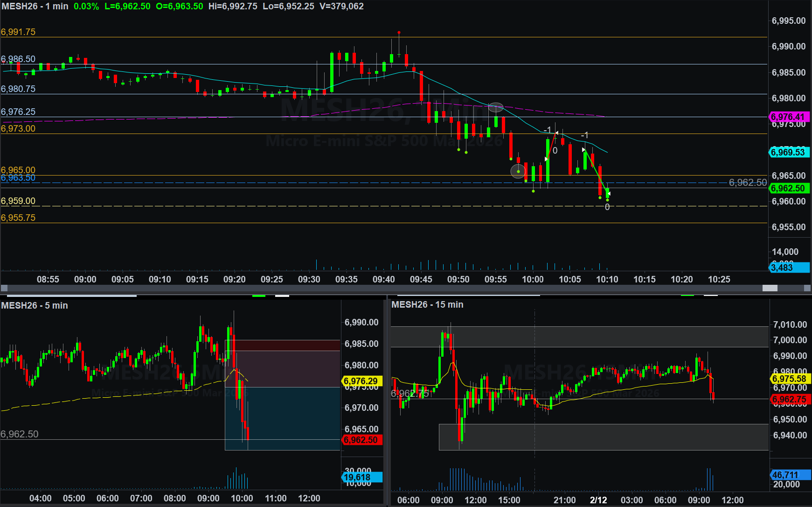Click the red 6,962.75 tag on 15 min chart
The width and height of the screenshot is (812, 507).
[790, 399]
